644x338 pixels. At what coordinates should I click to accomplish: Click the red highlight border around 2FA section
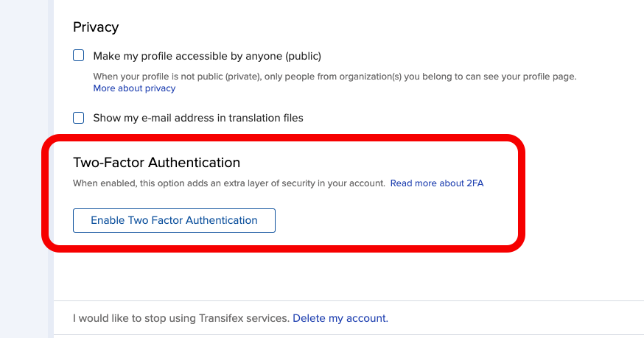[284, 138]
